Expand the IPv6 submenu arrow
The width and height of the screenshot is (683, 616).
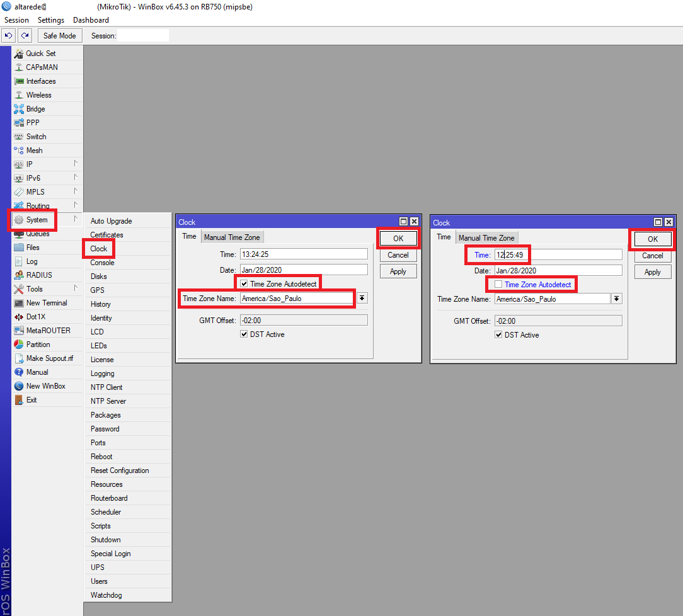click(76, 177)
